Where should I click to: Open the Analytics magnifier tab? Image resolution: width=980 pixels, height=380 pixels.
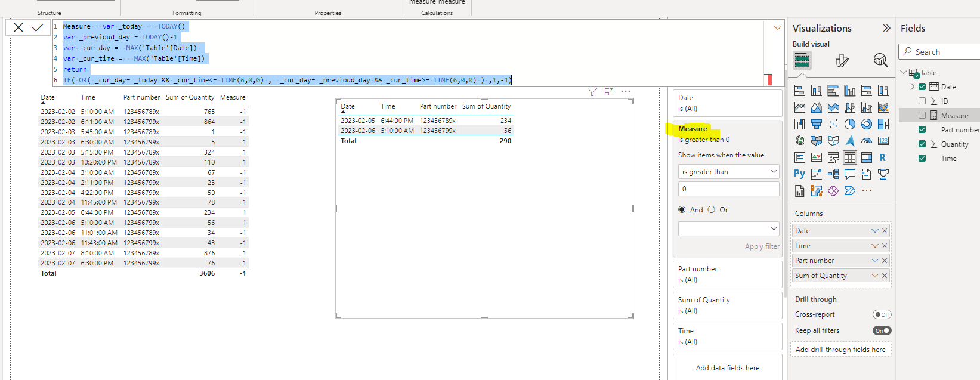[x=880, y=60]
